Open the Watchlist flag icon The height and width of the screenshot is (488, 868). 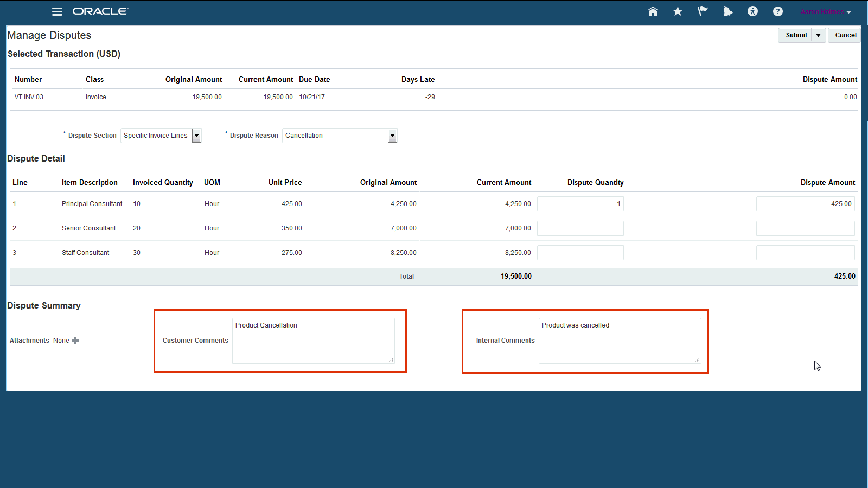tap(703, 11)
